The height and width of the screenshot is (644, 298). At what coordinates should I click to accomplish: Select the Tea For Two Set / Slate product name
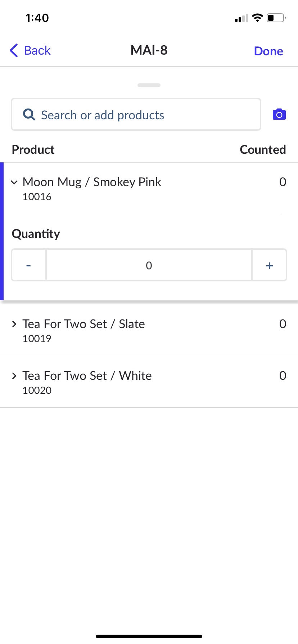[83, 324]
